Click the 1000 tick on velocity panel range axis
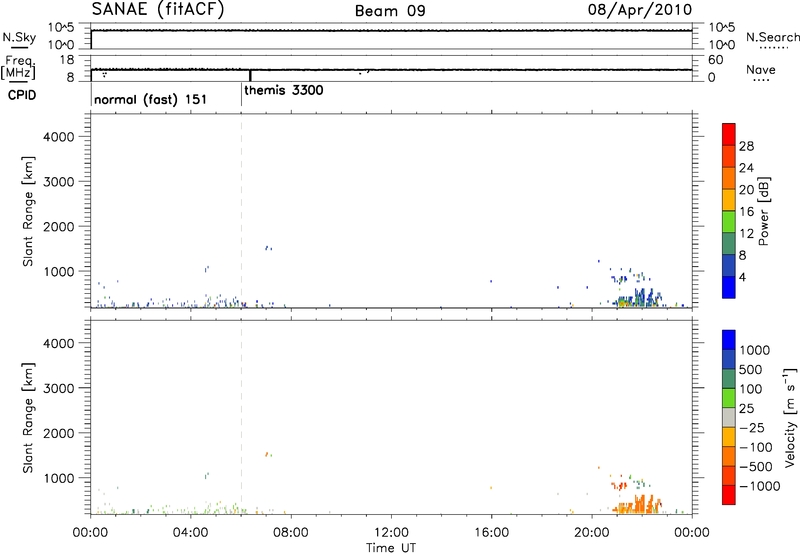The image size is (800, 554). 58,478
